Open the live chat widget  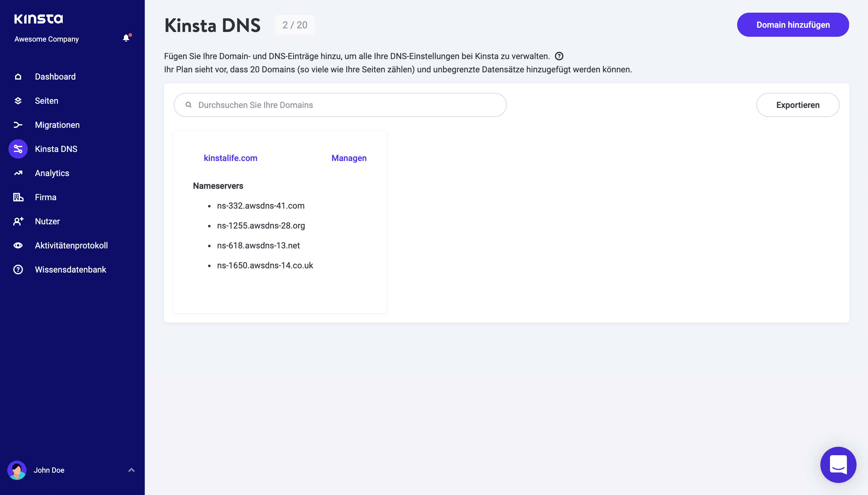click(838, 465)
